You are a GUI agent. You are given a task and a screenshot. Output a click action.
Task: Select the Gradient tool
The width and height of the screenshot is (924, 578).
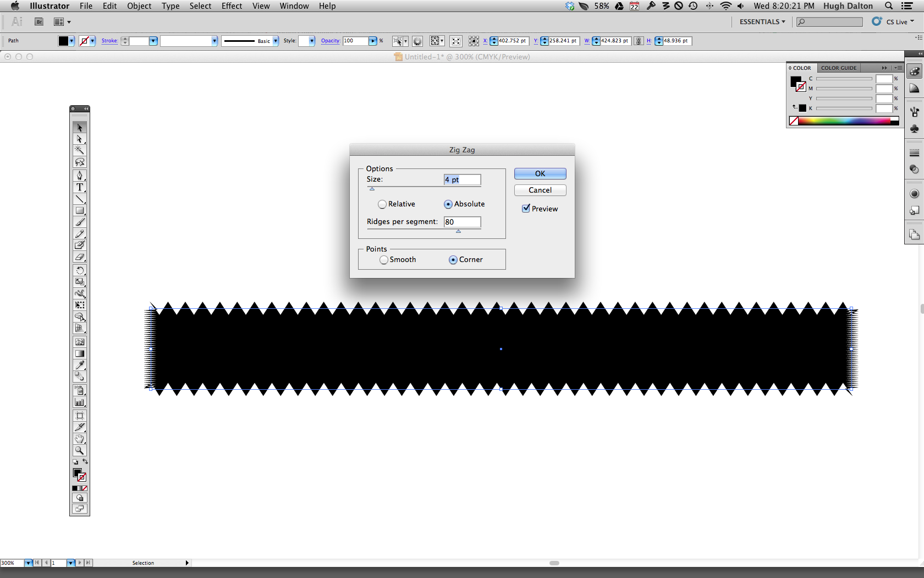[x=80, y=353]
